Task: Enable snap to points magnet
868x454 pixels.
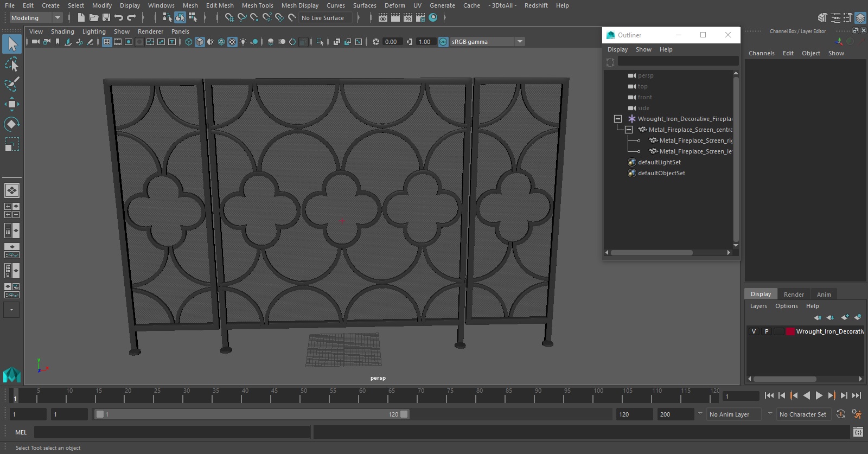Action: click(254, 18)
